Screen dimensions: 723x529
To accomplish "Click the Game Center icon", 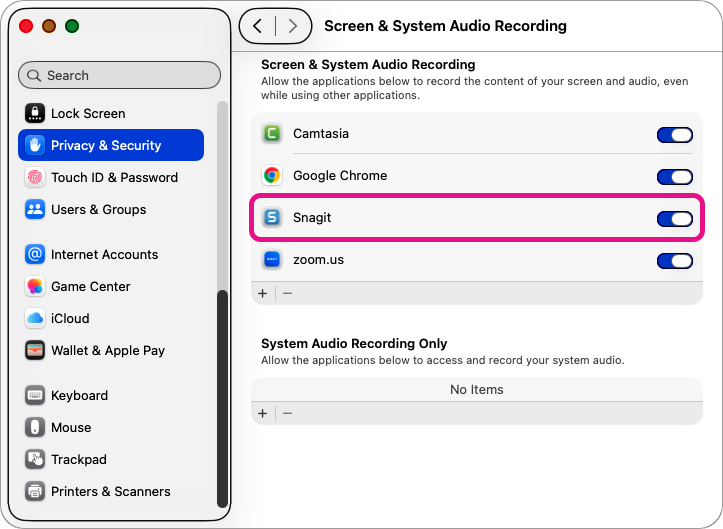I will tap(35, 286).
